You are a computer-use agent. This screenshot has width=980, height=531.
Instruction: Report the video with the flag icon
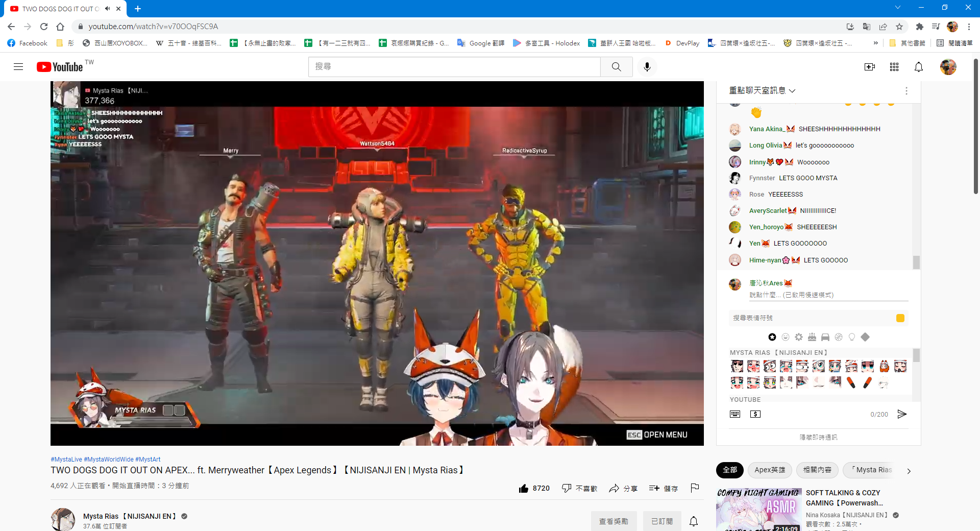tap(695, 488)
